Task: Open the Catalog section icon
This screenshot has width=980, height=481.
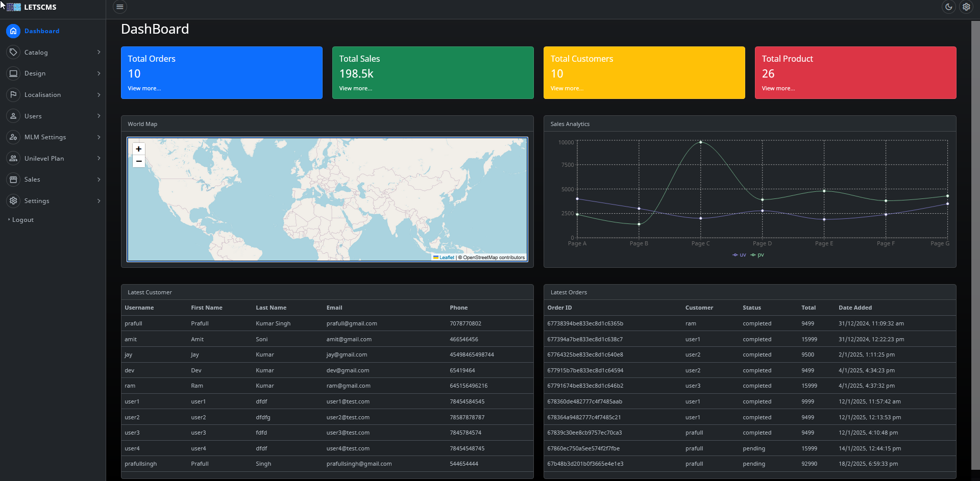Action: point(13,52)
